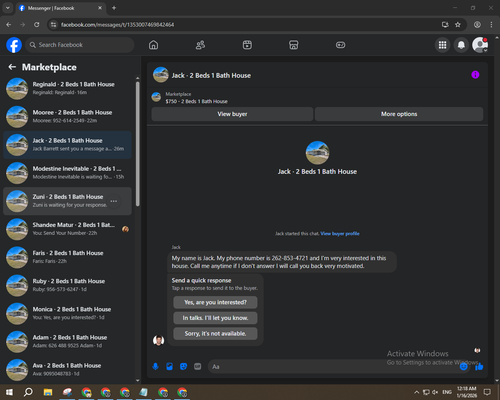Click install app icon in address bar
Viewport: 500px width, 400px height.
[445, 25]
